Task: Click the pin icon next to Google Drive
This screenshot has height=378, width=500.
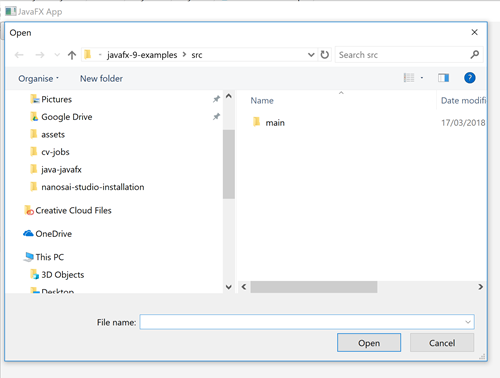Action: [216, 117]
